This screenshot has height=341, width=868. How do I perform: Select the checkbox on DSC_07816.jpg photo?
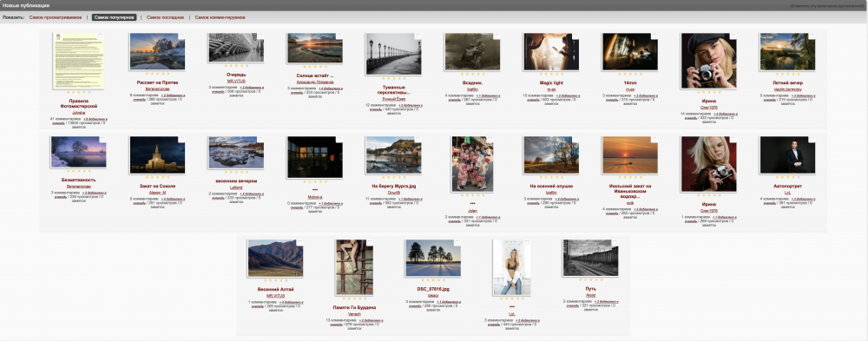pos(457,242)
